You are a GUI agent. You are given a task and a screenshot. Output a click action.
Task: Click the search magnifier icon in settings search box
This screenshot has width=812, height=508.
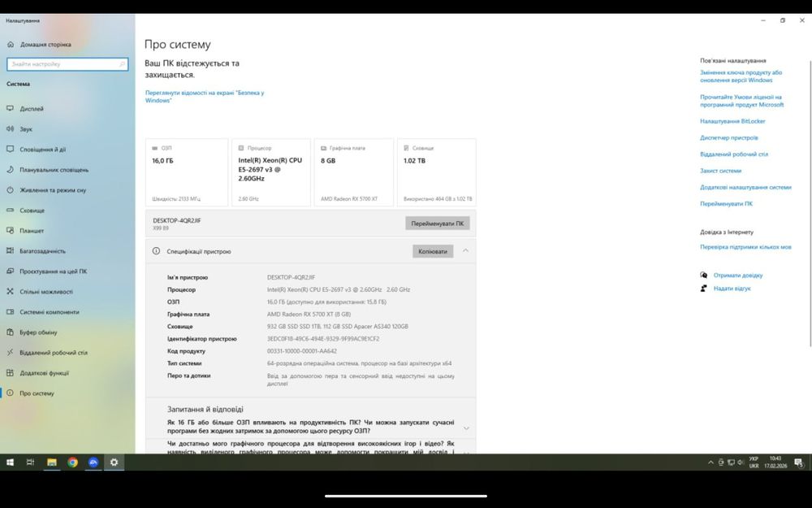tap(123, 64)
